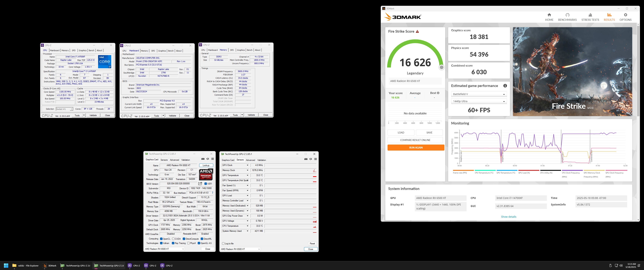Open RESULTS section in 3DMark
The height and width of the screenshot is (270, 644).
(609, 17)
